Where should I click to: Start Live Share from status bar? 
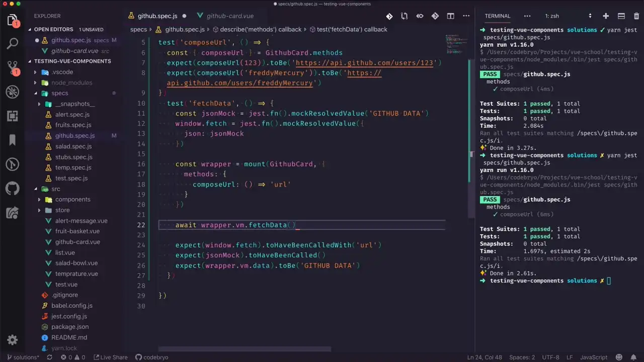coord(110,357)
